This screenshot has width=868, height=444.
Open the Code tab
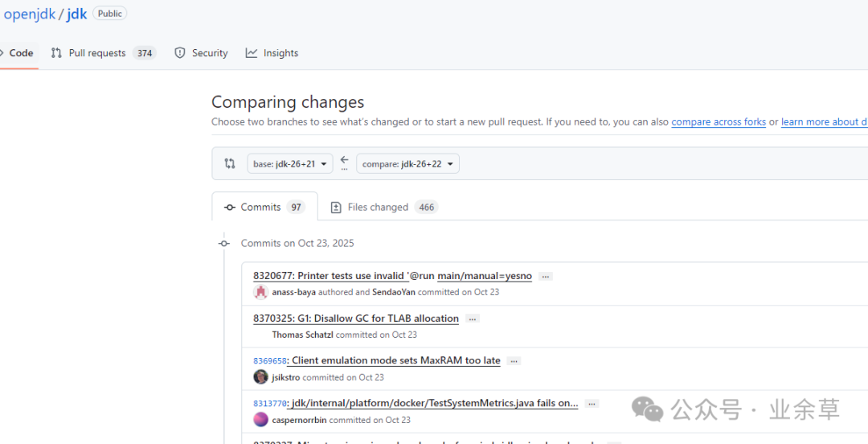click(x=20, y=53)
